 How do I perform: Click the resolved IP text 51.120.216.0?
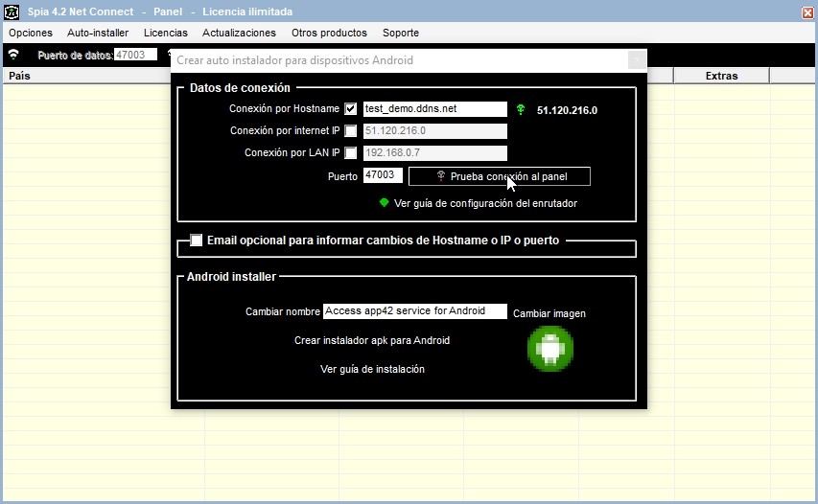point(567,110)
